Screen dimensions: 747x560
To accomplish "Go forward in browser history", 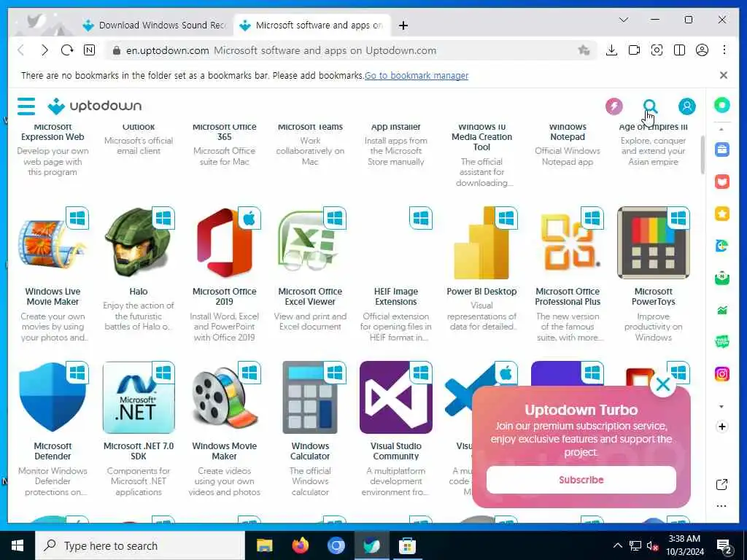I will pyautogui.click(x=44, y=50).
